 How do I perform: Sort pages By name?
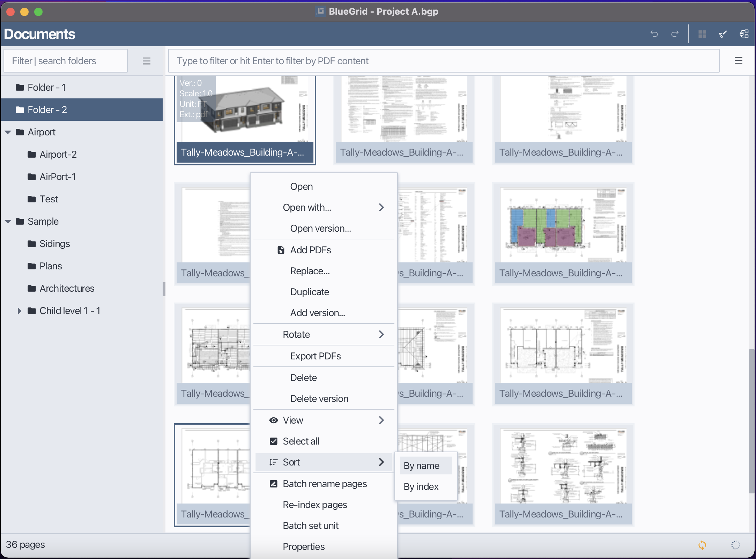[421, 465]
